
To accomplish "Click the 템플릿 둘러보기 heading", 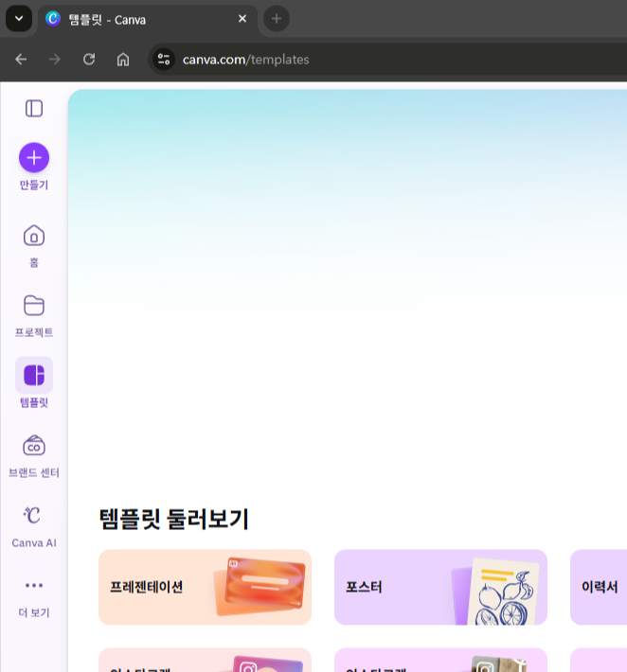I will 173,519.
